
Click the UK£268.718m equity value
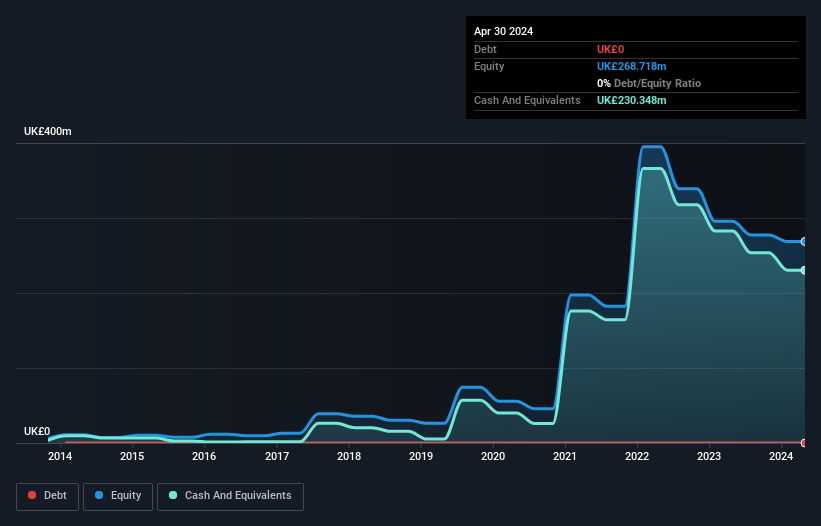pos(631,66)
